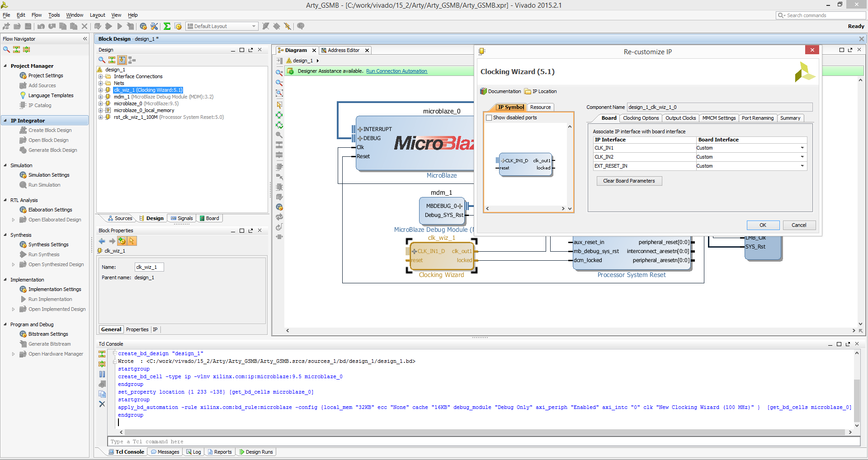The width and height of the screenshot is (868, 460).
Task: Expand Open Synthesized Design item
Action: 13,264
